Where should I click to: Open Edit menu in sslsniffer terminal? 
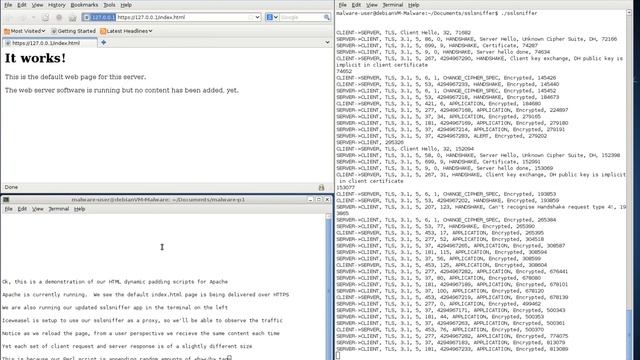coord(356,5)
